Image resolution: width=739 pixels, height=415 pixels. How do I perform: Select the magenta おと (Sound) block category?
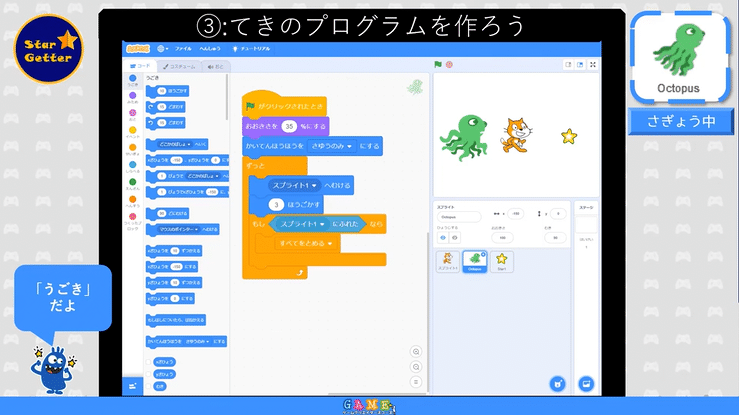pyautogui.click(x=133, y=115)
